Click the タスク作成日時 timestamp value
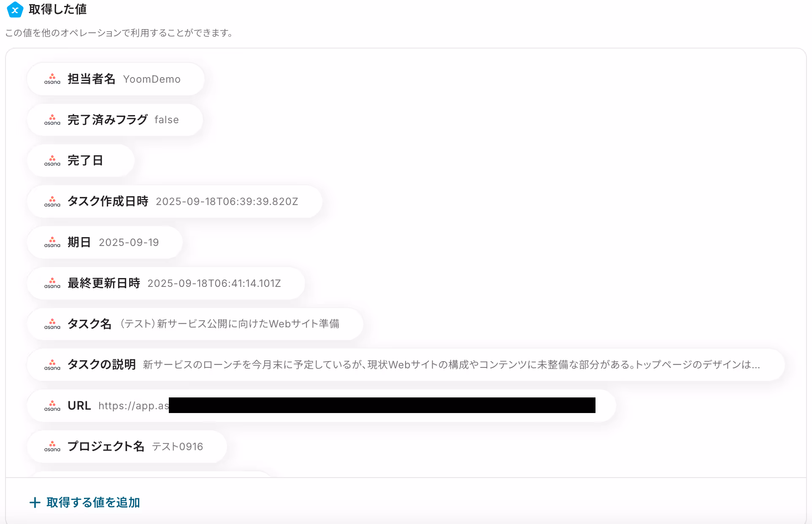 227,202
